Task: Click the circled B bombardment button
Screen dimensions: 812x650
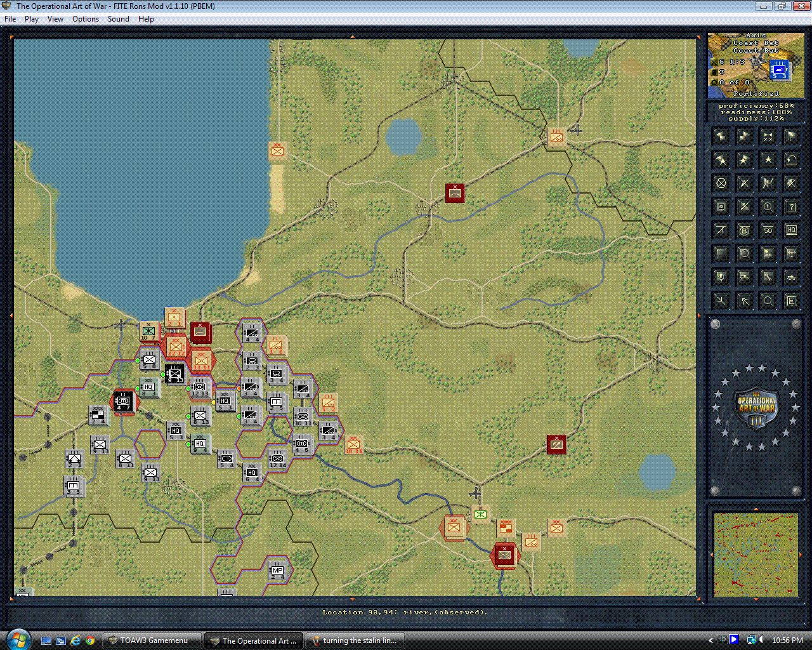Action: pyautogui.click(x=744, y=230)
